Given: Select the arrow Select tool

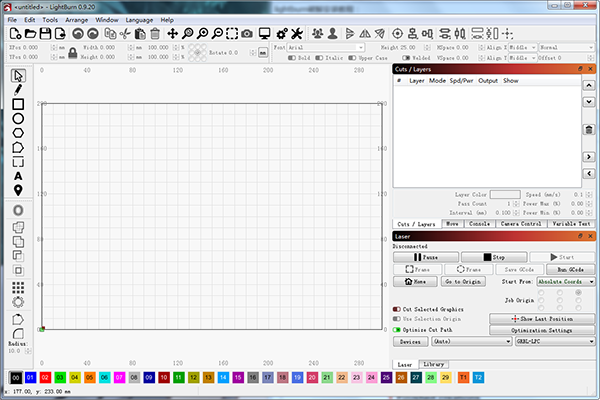Looking at the screenshot, I should (18, 76).
